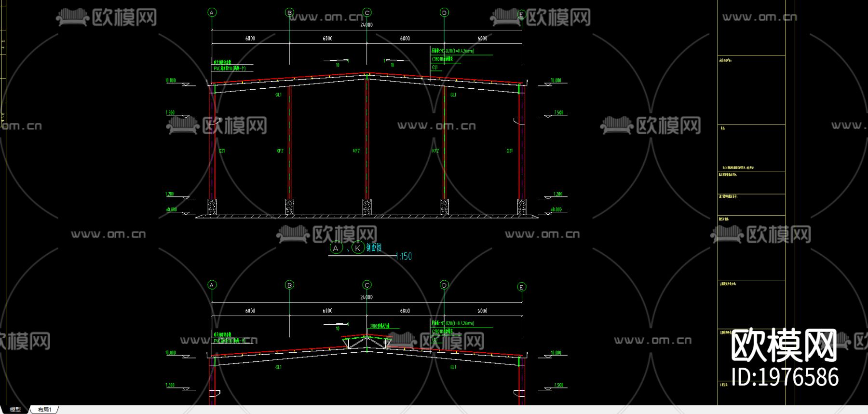Screen dimensions: 868x414
Task: Select grid bubble A in lower section
Action: point(212,285)
